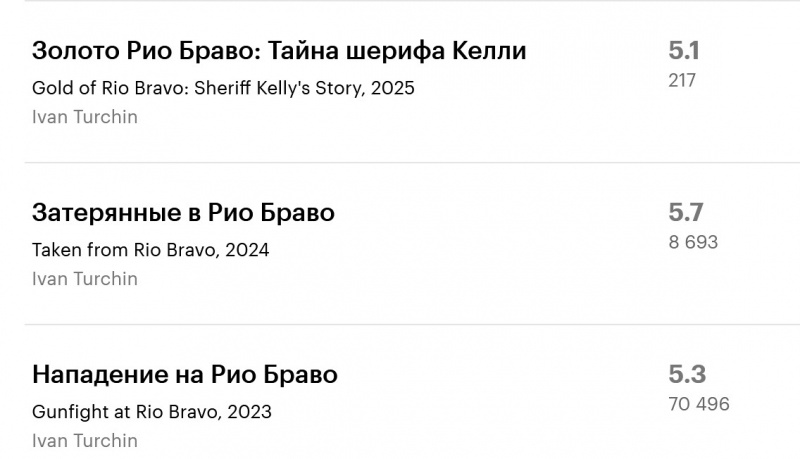Screen dimensions: 800x459
Task: Click the original title Gunfight at Rio Bravo
Action: (x=127, y=412)
